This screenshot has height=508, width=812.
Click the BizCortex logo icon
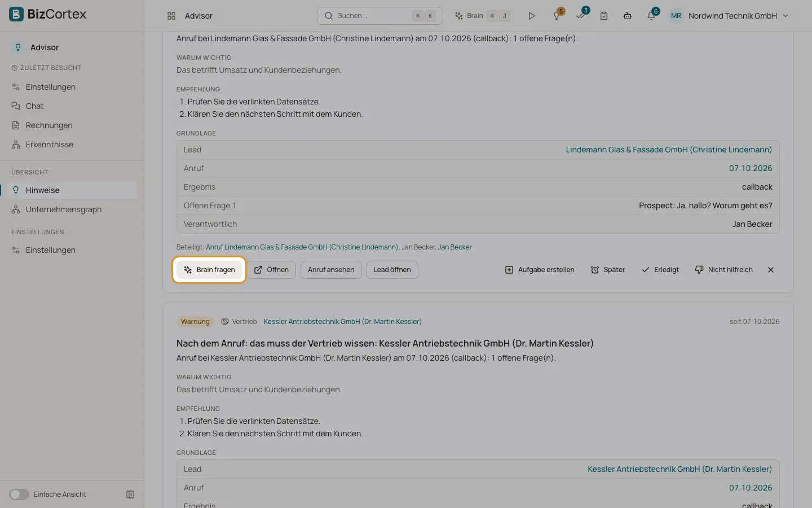coord(16,14)
